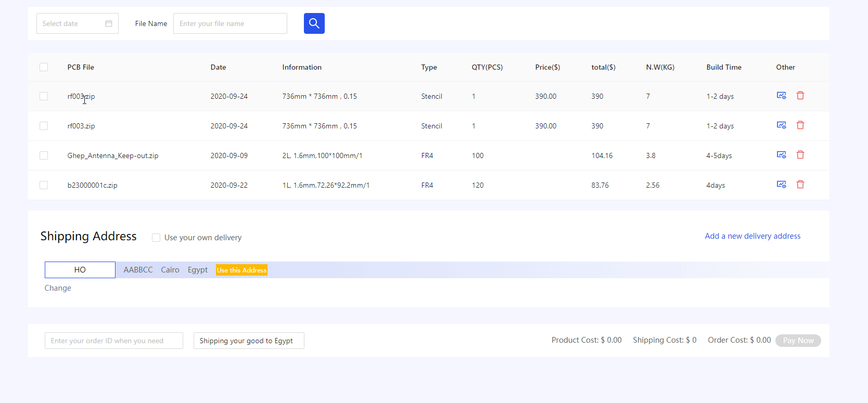This screenshot has height=403, width=868.
Task: Click the Change address link
Action: pos(58,288)
